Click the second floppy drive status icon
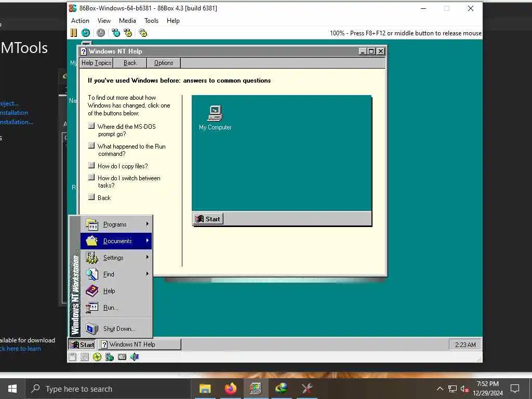This screenshot has height=399, width=532. (85, 356)
